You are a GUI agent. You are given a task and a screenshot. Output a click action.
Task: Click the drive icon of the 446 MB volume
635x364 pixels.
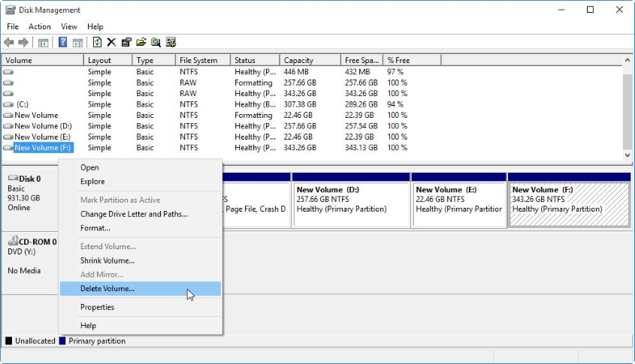pyautogui.click(x=8, y=72)
